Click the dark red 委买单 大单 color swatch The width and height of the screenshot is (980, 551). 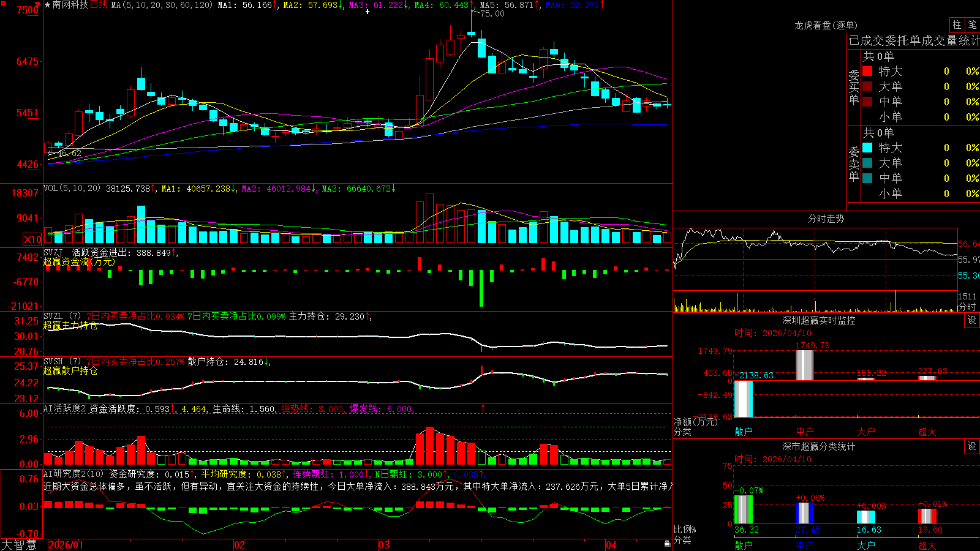coord(867,86)
